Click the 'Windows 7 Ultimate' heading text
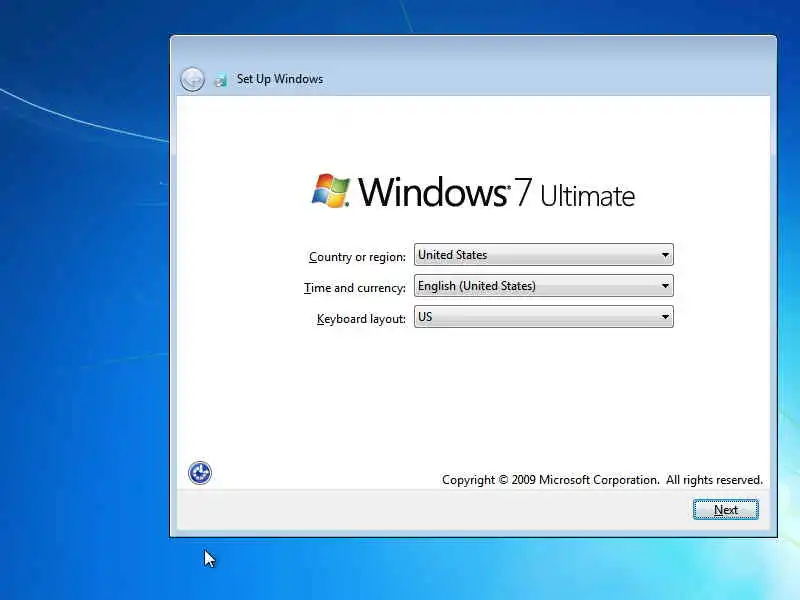 tap(497, 192)
